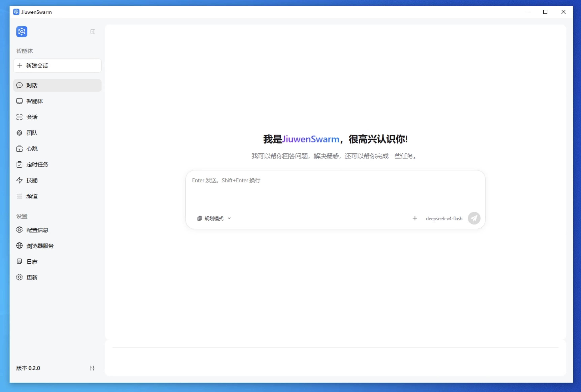Open the 频道 channels page
The image size is (581, 392).
click(x=57, y=196)
